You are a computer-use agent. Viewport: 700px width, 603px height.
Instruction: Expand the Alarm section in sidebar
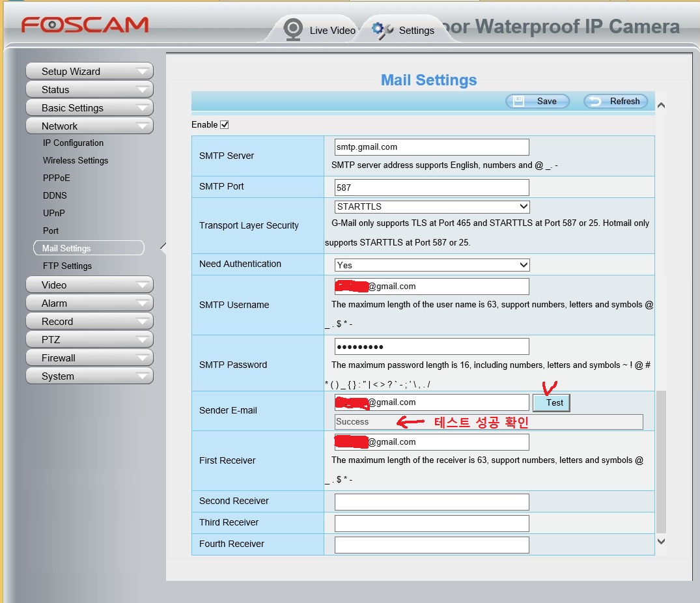(x=89, y=303)
